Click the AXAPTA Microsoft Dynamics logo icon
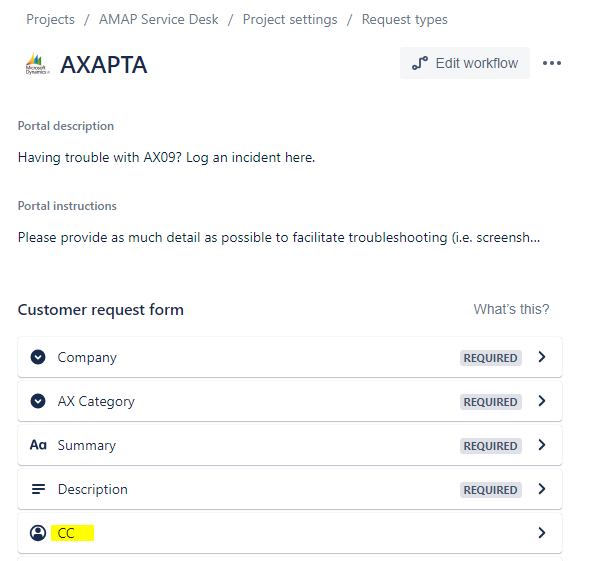The image size is (596, 561). pos(37,63)
